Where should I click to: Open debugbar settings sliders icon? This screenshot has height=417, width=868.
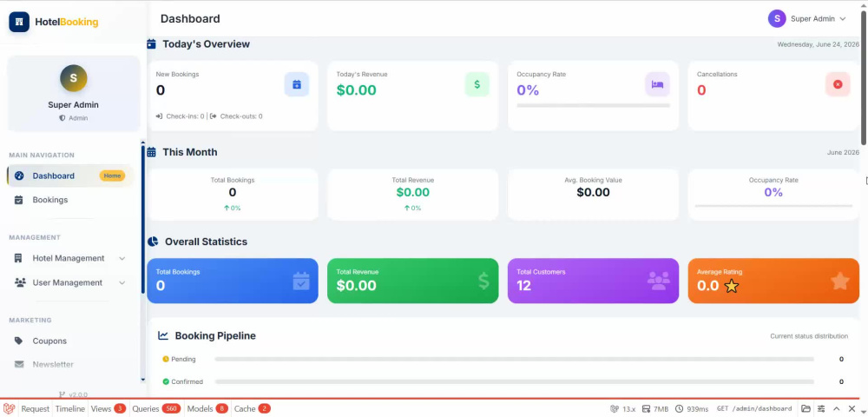[821, 408]
